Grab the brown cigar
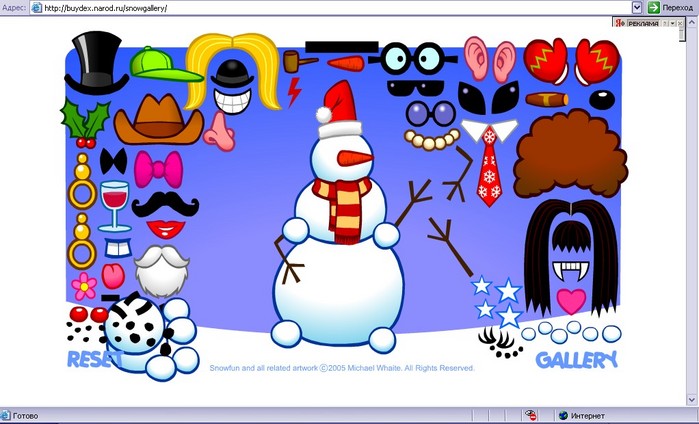The image size is (699, 424). pos(547,99)
